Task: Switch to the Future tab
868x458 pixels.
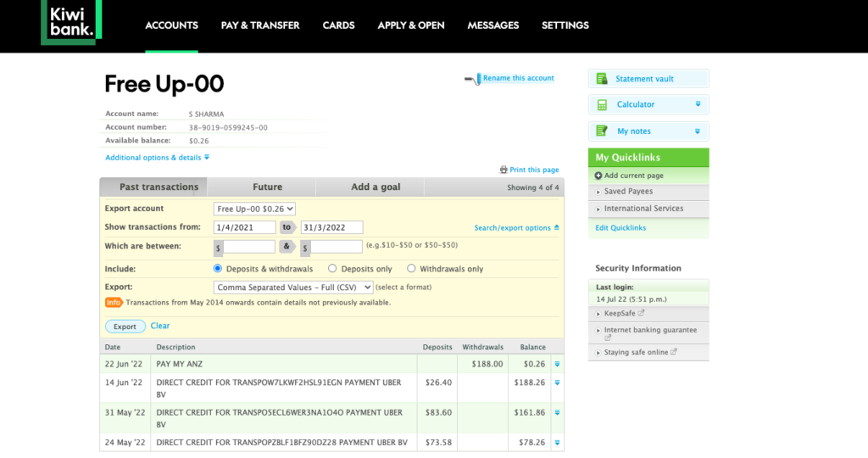Action: click(x=267, y=187)
